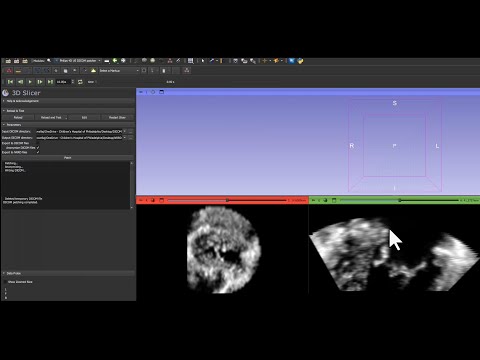The image size is (480, 360).
Task: Toggle Export to NRRD files checkbox
Action: point(38,152)
